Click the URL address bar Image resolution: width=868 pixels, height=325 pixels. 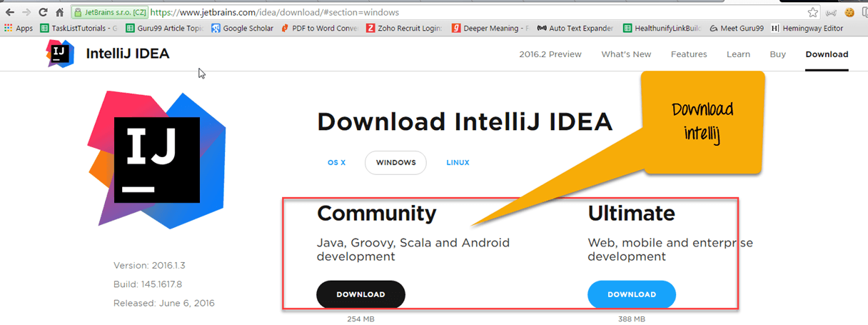click(464, 12)
